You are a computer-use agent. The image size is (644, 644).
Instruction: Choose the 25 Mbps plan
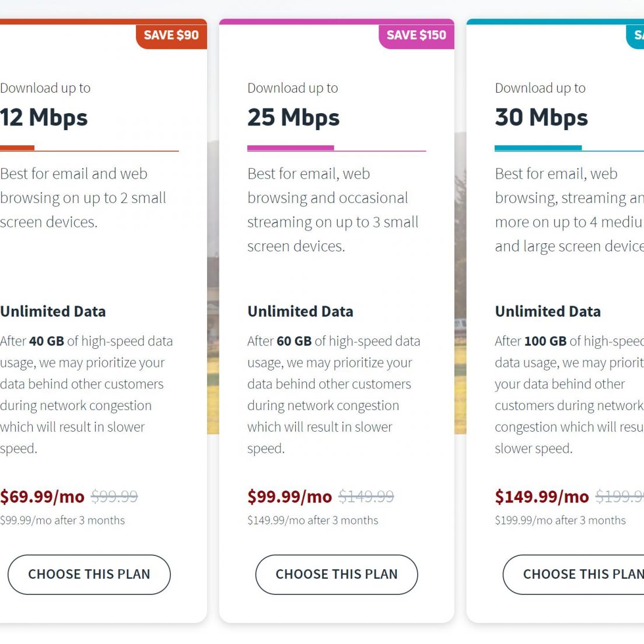(x=337, y=574)
